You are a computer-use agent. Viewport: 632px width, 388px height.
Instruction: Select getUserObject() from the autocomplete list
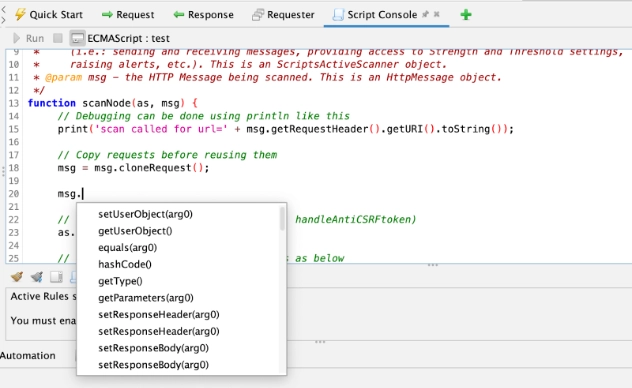click(x=135, y=231)
